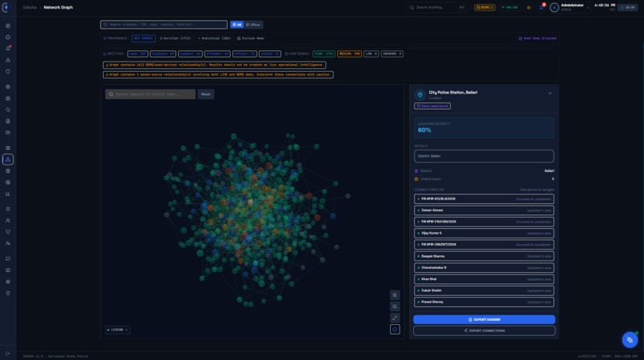Open connection Zaheer Ahmed
Viewport: 644px width, 360px height.
pyautogui.click(x=484, y=210)
